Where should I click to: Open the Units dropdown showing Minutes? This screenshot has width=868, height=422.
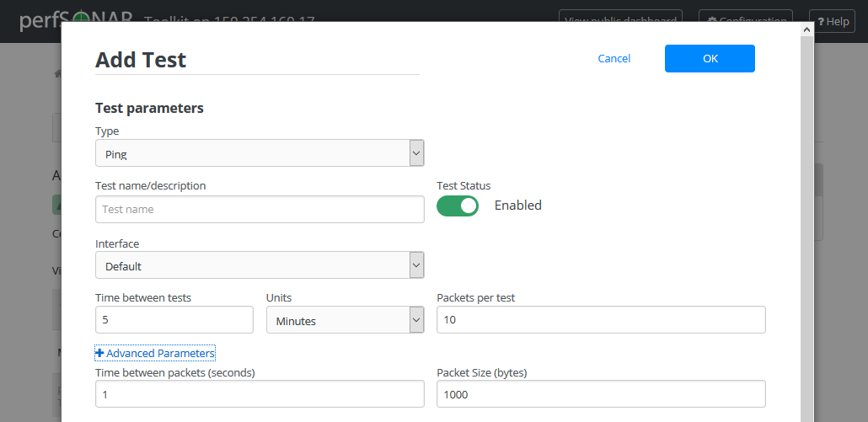pyautogui.click(x=346, y=320)
